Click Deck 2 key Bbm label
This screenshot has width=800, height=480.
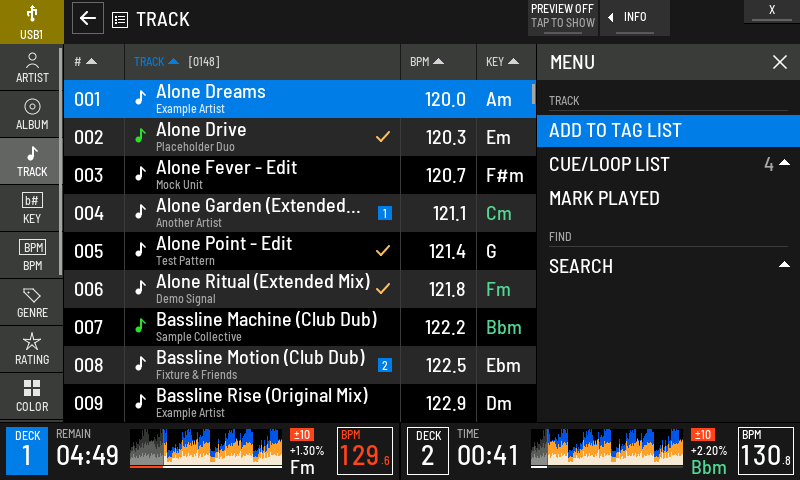(x=709, y=467)
